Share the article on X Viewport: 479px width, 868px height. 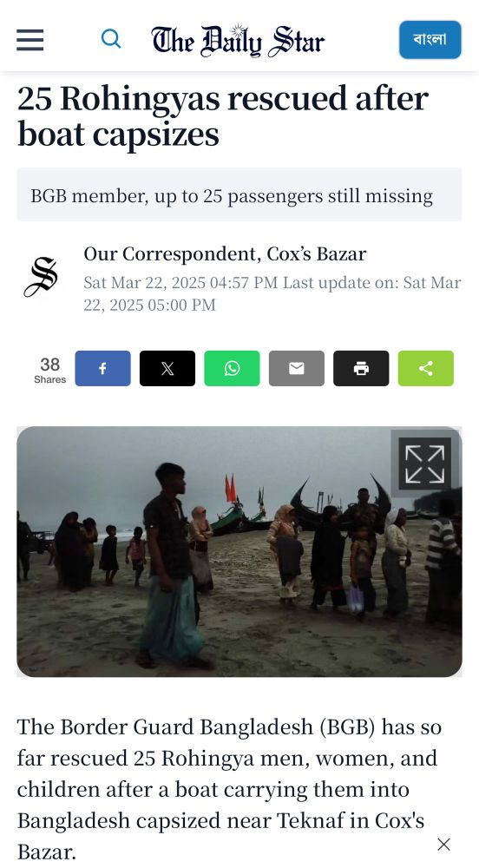167,368
